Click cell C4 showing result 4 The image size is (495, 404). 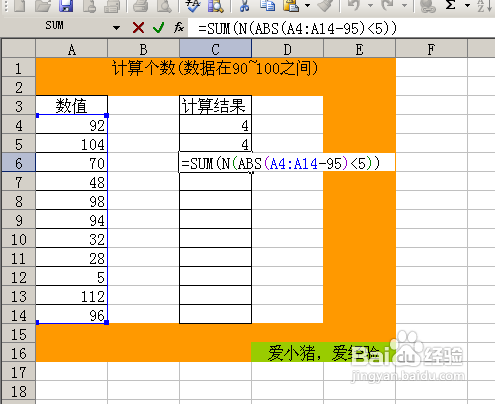click(215, 125)
